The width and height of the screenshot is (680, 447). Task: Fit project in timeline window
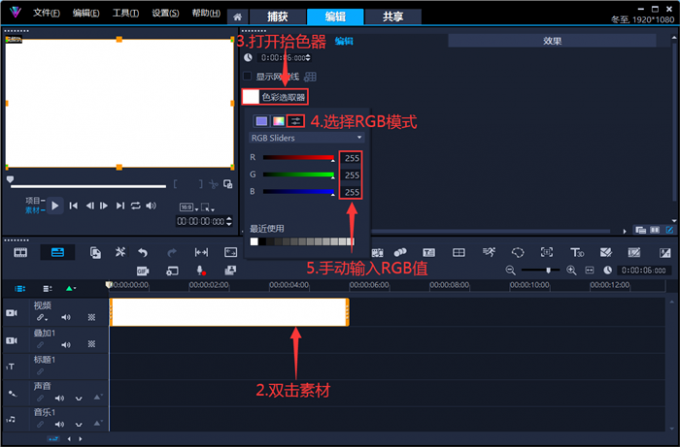coord(589,270)
